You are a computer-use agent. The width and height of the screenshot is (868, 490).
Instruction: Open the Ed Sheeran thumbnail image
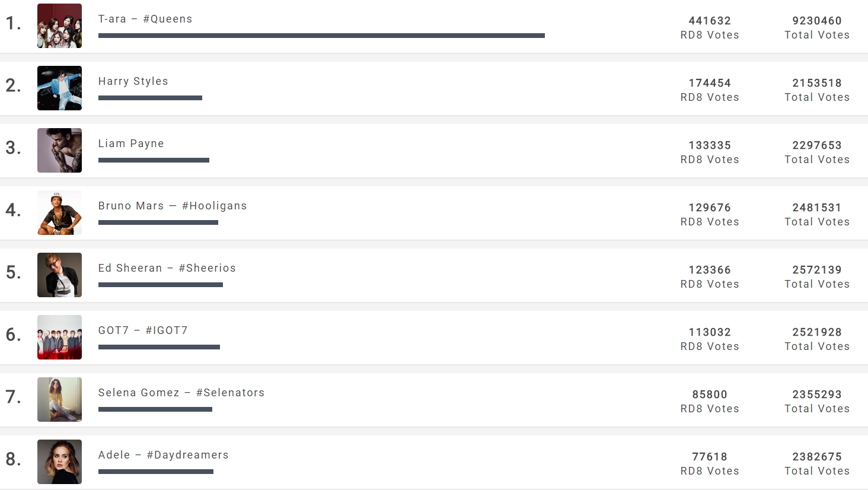coord(59,275)
